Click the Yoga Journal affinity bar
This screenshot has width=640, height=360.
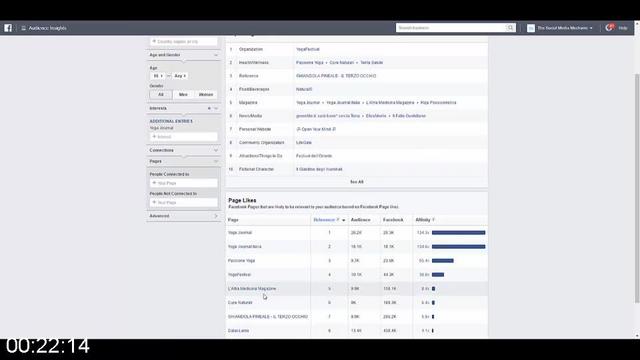(459, 233)
